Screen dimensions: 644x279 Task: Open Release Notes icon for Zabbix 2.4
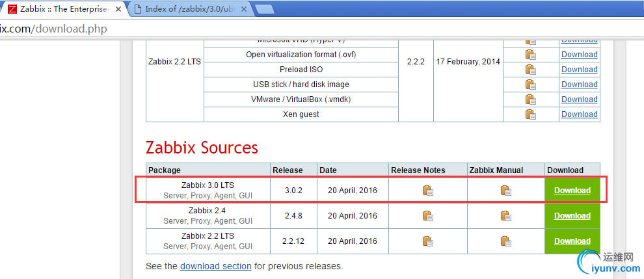pos(428,216)
